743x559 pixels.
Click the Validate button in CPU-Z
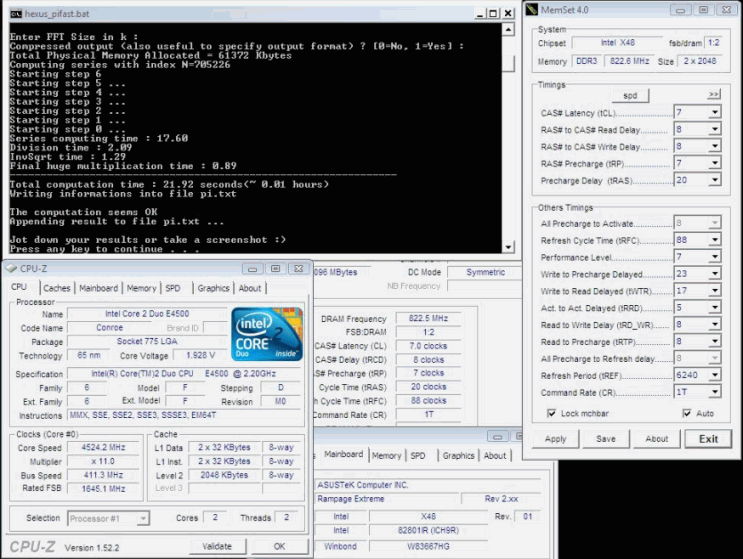(x=217, y=546)
